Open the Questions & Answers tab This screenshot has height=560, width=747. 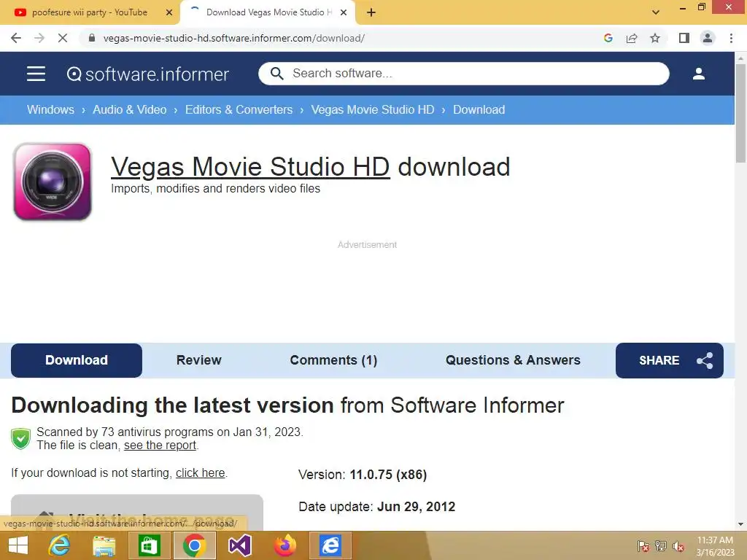pos(513,360)
